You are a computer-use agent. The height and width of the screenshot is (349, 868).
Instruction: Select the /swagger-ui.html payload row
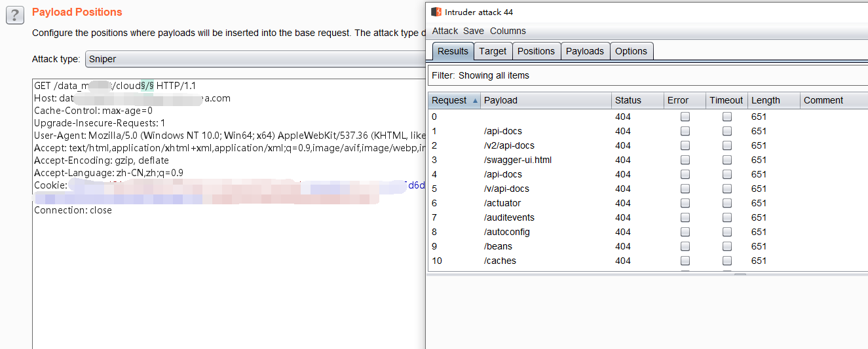pos(648,160)
